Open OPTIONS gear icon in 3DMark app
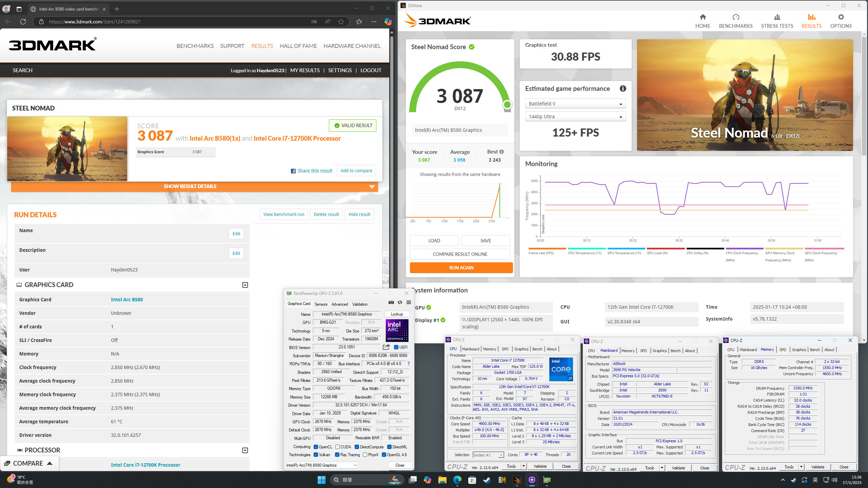Viewport: 868px width, 488px height. [x=841, y=17]
